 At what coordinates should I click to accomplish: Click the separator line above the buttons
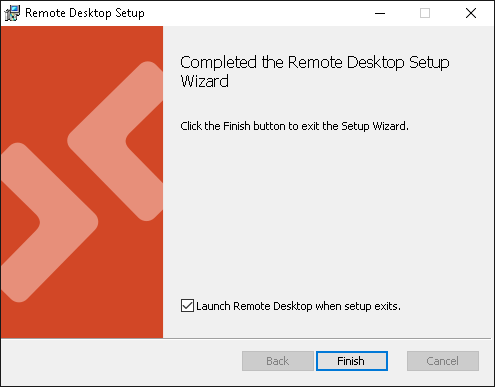(246, 338)
